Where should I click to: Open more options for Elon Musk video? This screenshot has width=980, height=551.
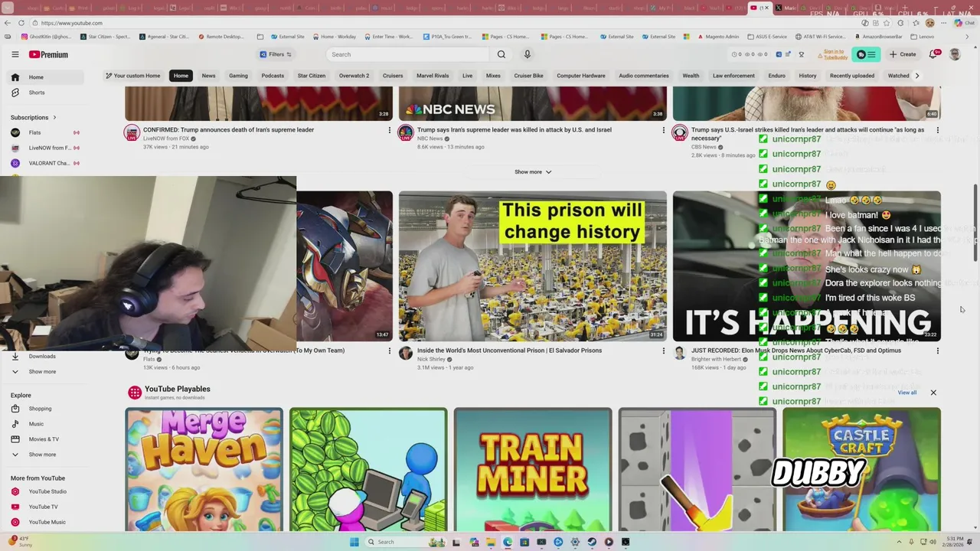(x=937, y=350)
